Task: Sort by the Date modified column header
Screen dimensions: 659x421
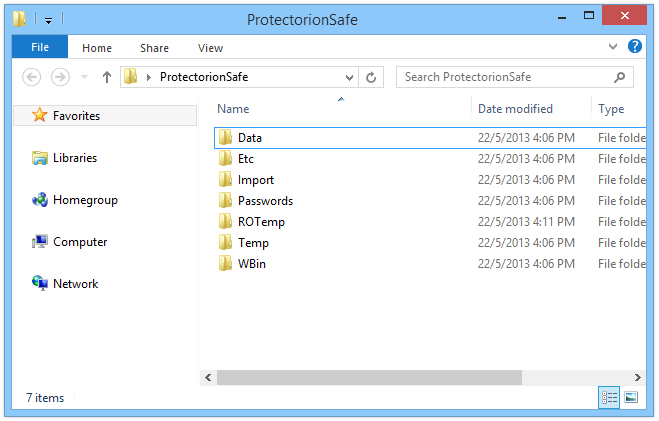Action: pyautogui.click(x=515, y=109)
